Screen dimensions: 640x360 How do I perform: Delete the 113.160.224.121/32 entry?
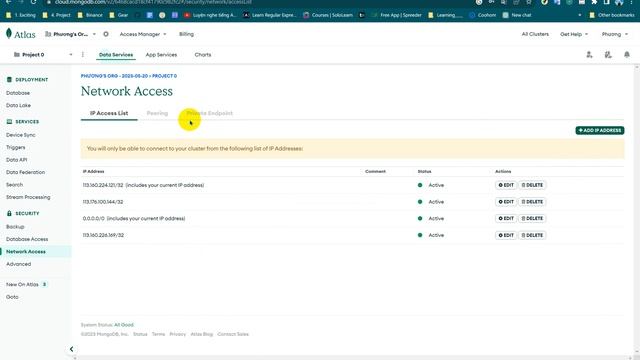pos(532,185)
